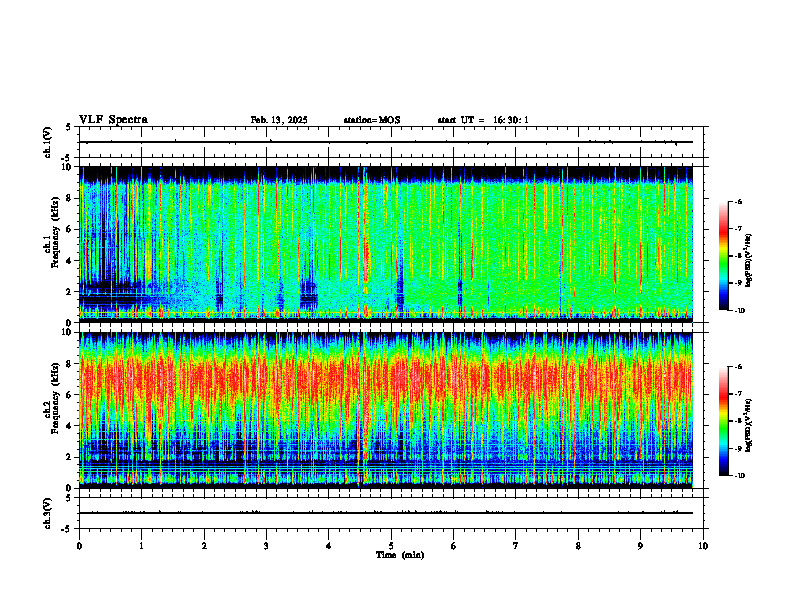This screenshot has height=612, width=792.
Task: Click the "start UT = 16:30: 1" label
Action: tap(483, 120)
